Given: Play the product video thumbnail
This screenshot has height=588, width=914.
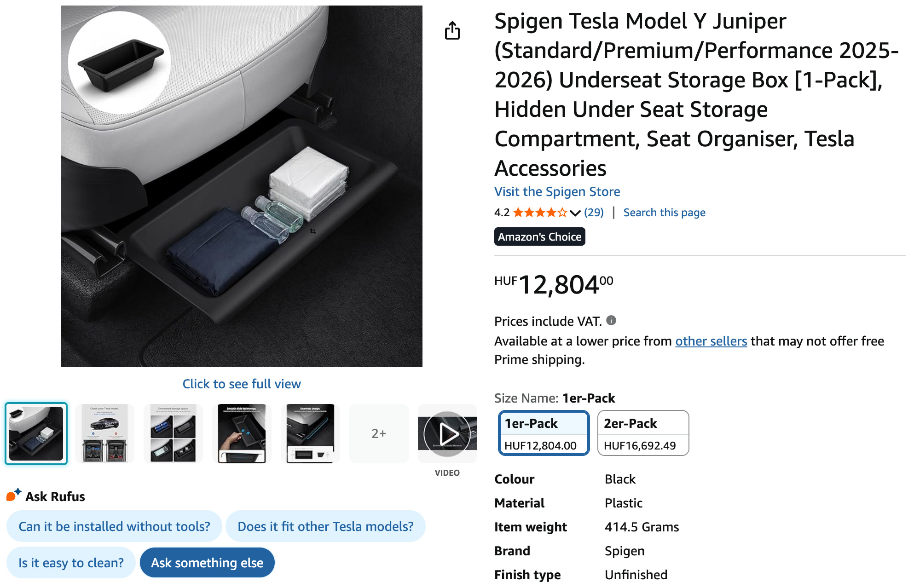Looking at the screenshot, I should coord(447,433).
